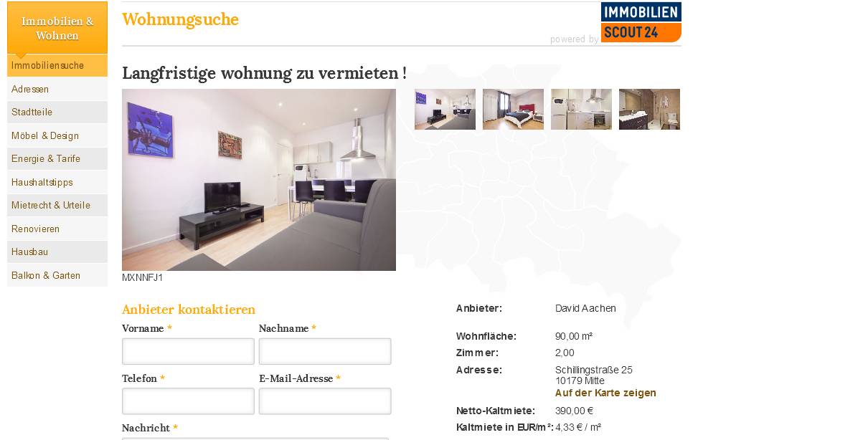Open the bathroom thumbnail image
868x440 pixels.
[x=649, y=109]
